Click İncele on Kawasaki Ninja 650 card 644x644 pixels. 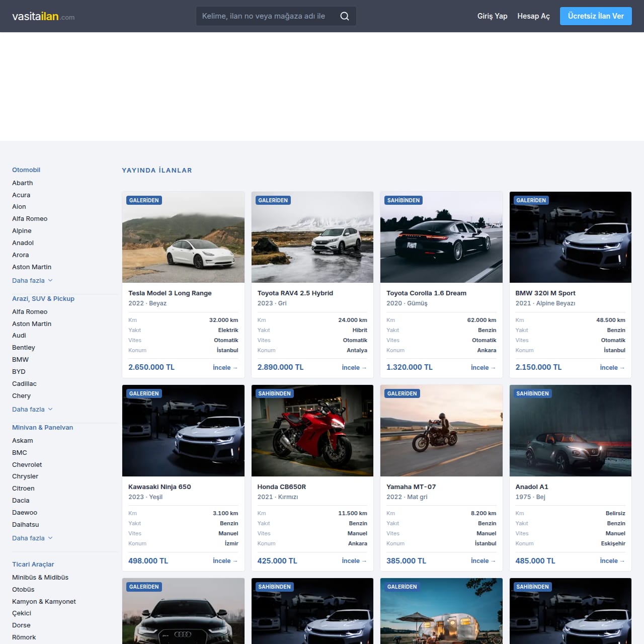225,561
